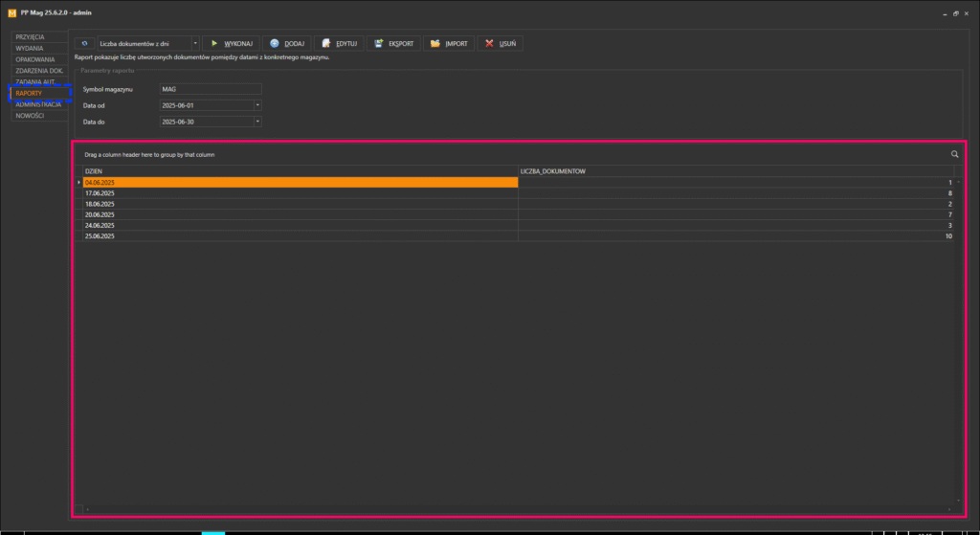Open the PRZYJĘCIA menu section
The width and height of the screenshot is (980, 535).
click(x=39, y=37)
